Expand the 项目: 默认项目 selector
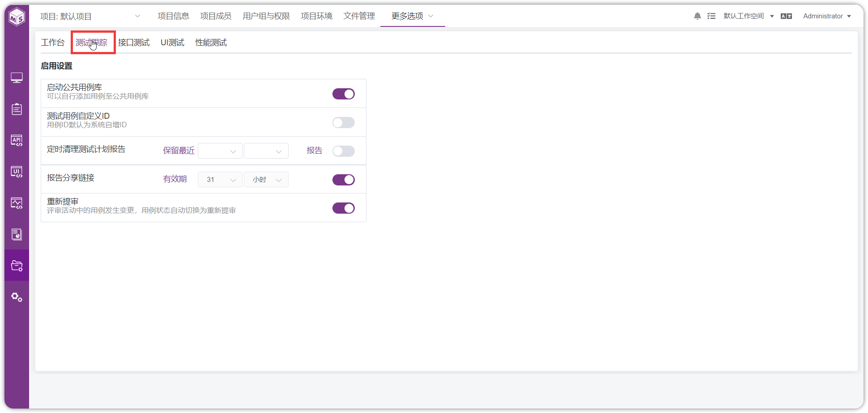Screen dimensions: 868x413 (x=90, y=17)
